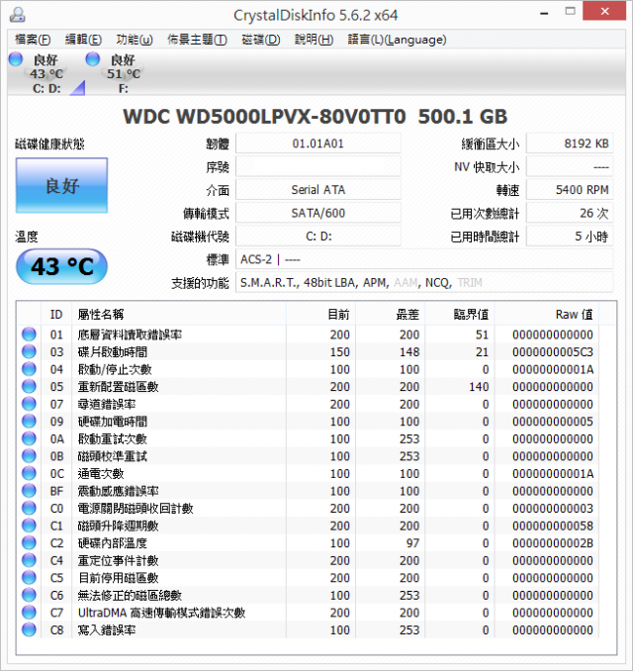
Task: Click the status orb for attribute 01
Action: [x=29, y=335]
